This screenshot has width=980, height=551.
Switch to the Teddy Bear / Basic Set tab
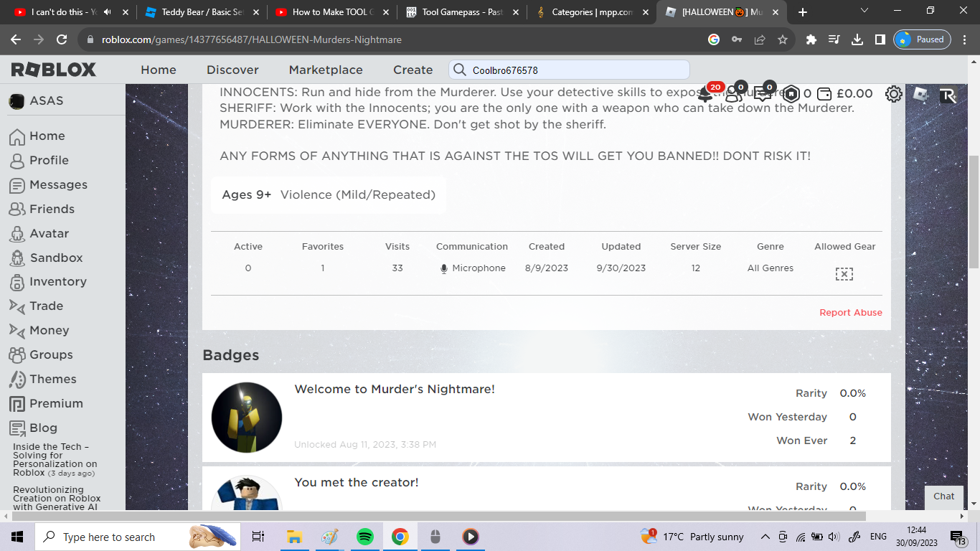pos(201,12)
